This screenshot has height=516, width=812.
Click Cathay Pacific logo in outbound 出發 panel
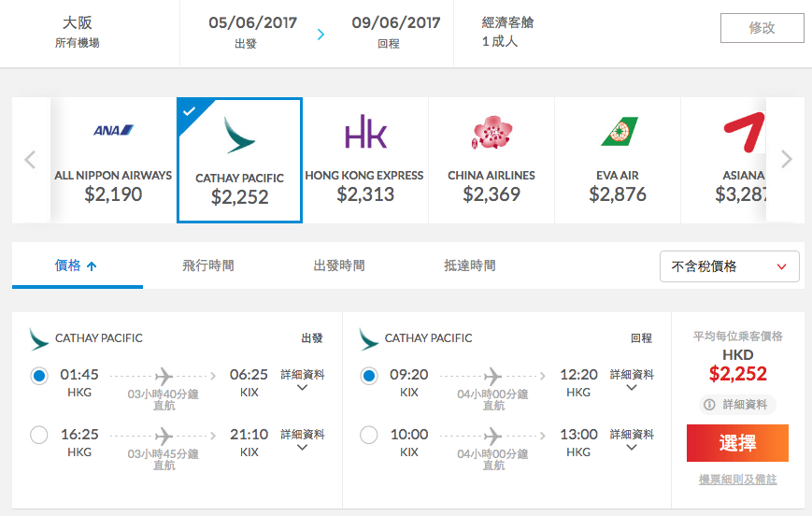pyautogui.click(x=39, y=338)
